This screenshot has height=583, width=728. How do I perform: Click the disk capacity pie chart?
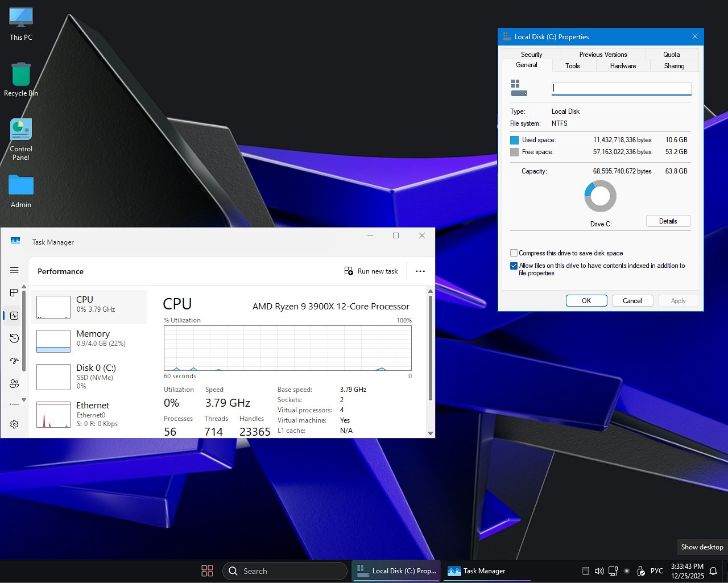coord(600,195)
